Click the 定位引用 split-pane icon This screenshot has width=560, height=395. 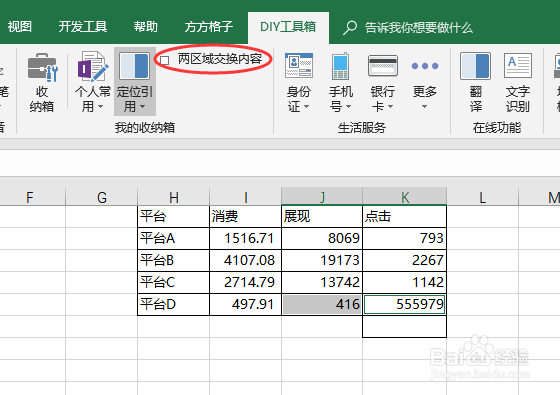[x=134, y=66]
